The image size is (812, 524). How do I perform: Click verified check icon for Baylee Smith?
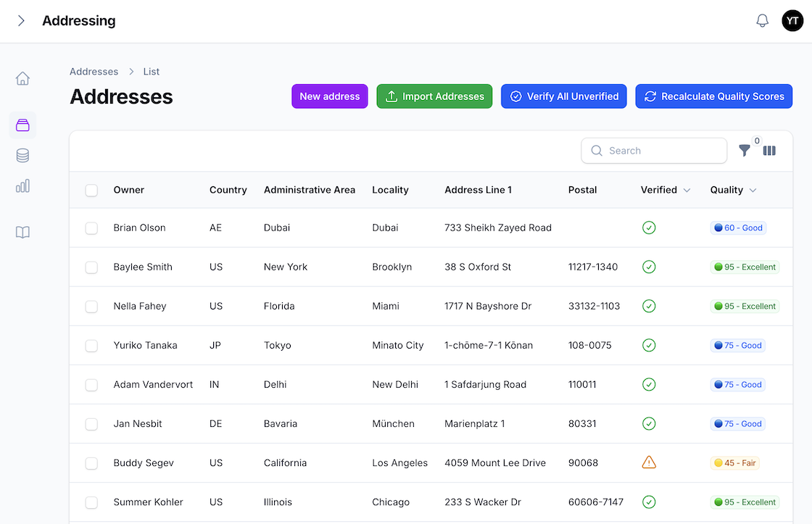649,267
